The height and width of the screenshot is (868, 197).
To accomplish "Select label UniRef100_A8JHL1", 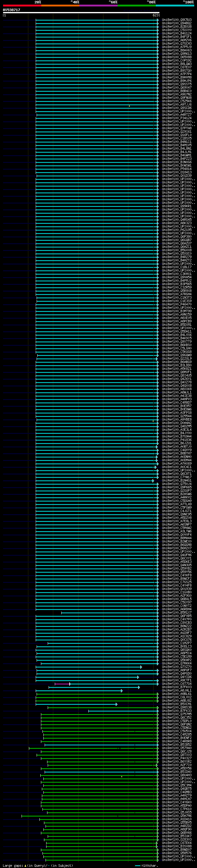I will click(176, 690).
